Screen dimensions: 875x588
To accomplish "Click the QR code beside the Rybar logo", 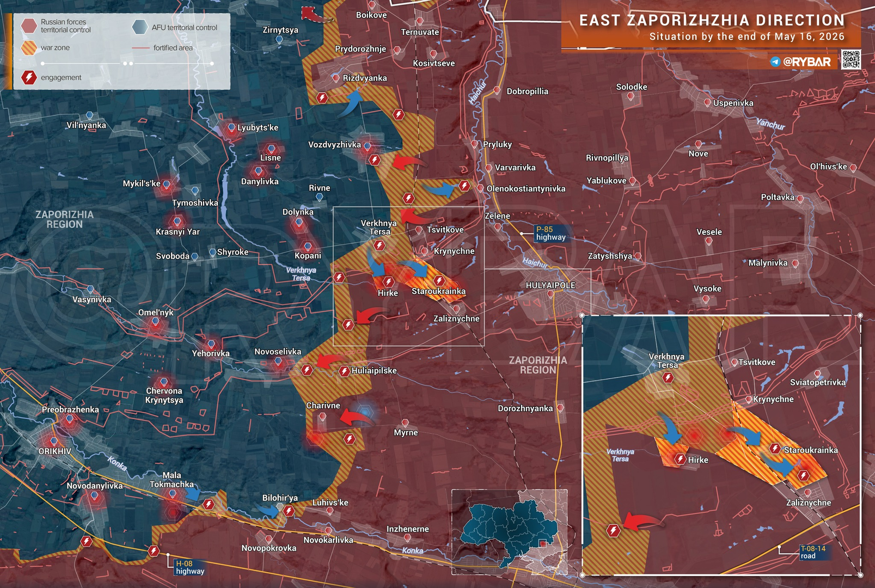I will [850, 59].
